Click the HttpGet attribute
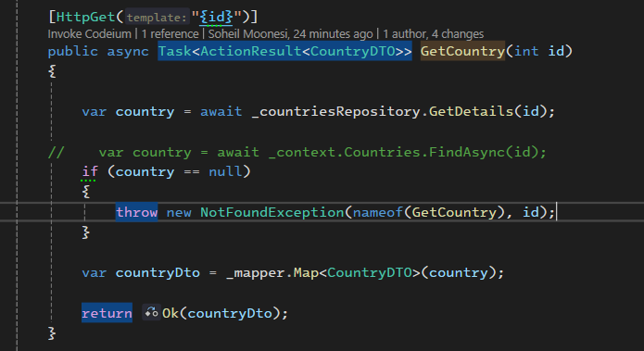The image size is (644, 351). (85, 18)
